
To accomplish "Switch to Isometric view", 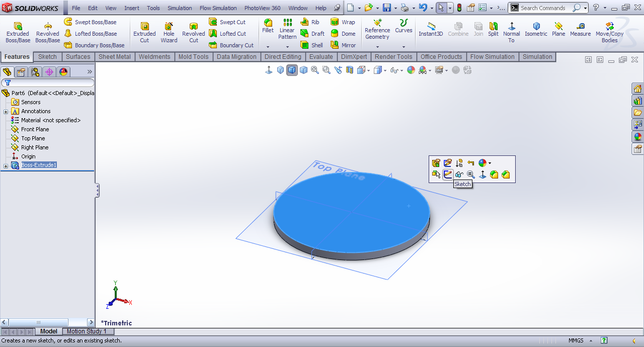I will pyautogui.click(x=536, y=29).
